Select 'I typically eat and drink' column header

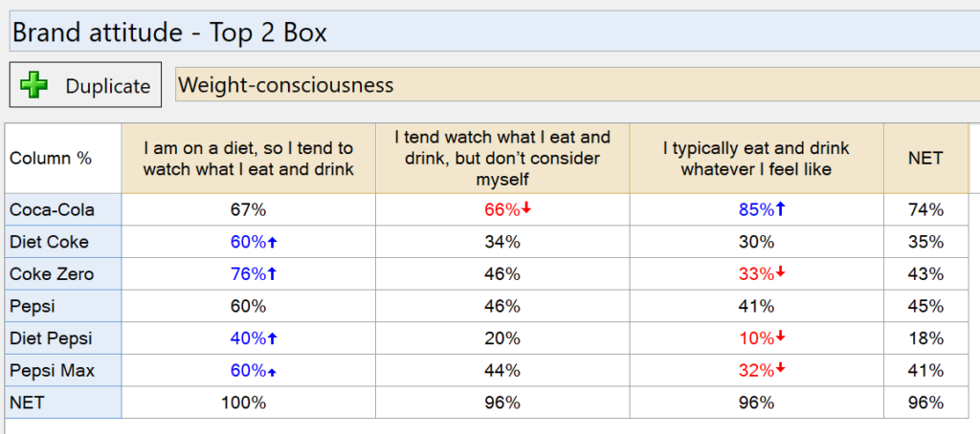click(755, 159)
